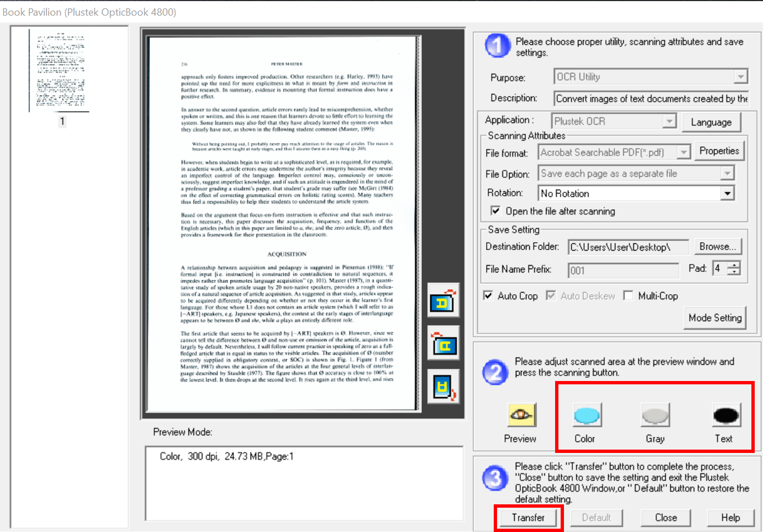763x532 pixels.
Task: Click the Destination Folder path field
Action: pyautogui.click(x=628, y=247)
